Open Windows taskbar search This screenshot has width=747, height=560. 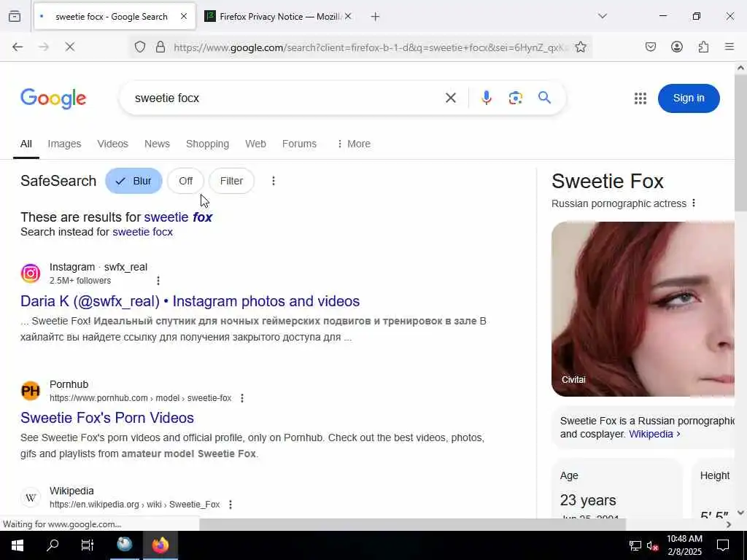tap(53, 545)
